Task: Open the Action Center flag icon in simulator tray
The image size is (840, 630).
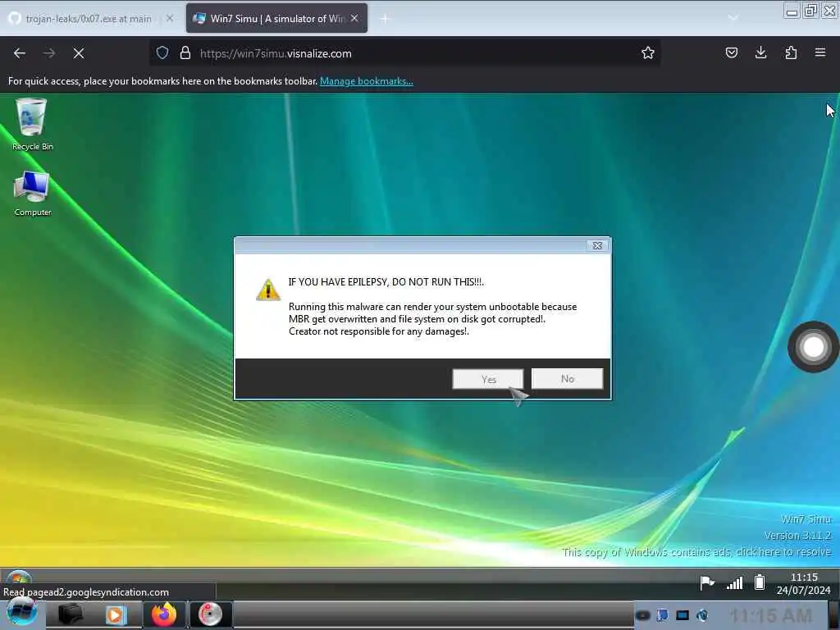Action: point(707,582)
